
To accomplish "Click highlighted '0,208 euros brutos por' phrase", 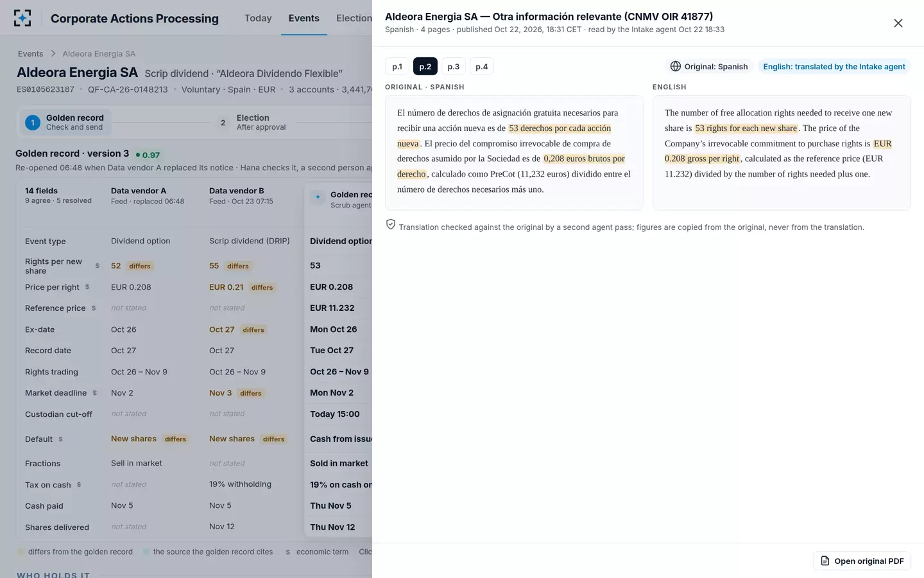I will (x=584, y=159).
